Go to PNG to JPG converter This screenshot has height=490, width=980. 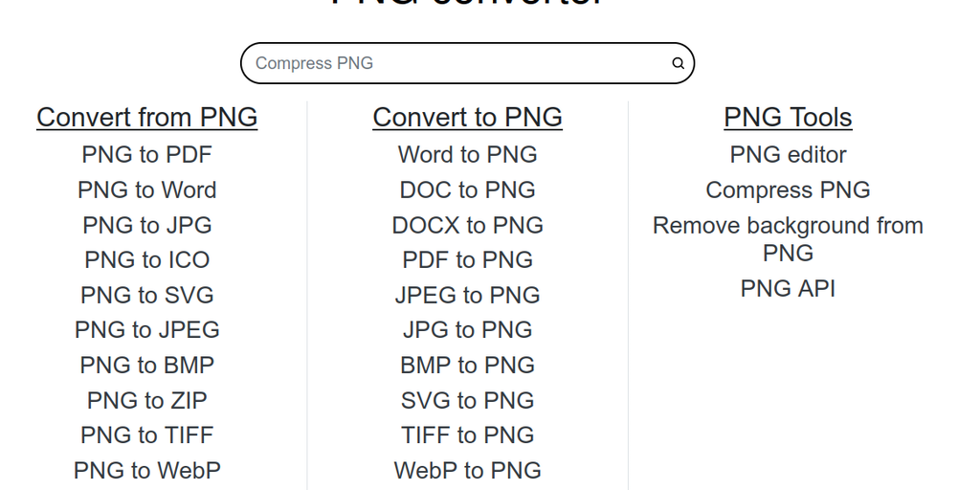(x=146, y=226)
